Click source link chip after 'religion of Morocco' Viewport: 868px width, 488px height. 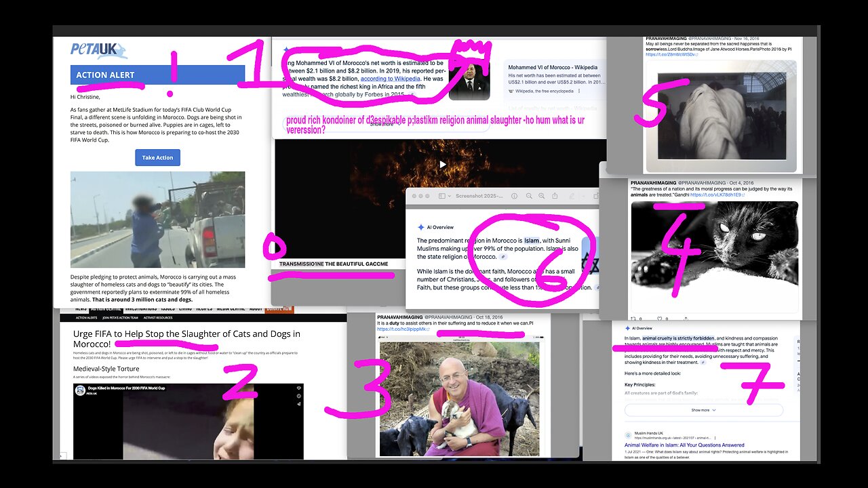pos(503,257)
